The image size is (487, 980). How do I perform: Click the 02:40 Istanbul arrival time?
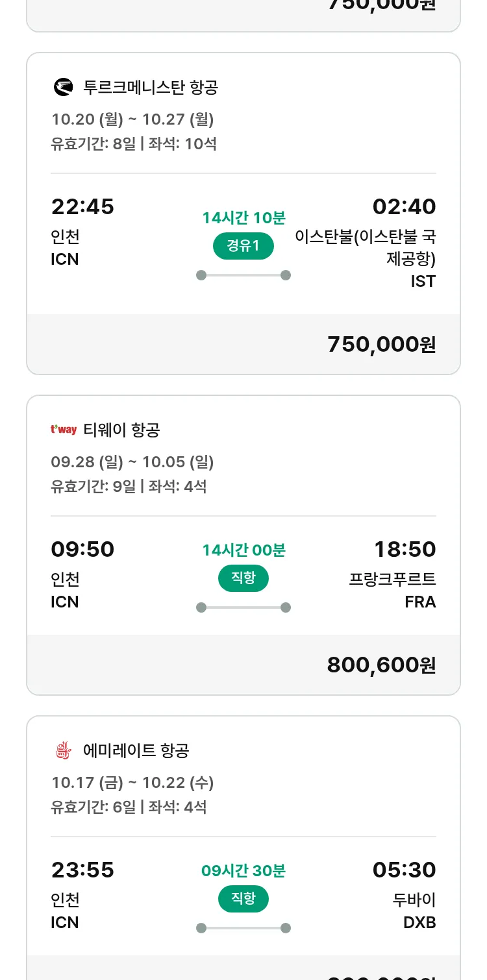pos(404,207)
